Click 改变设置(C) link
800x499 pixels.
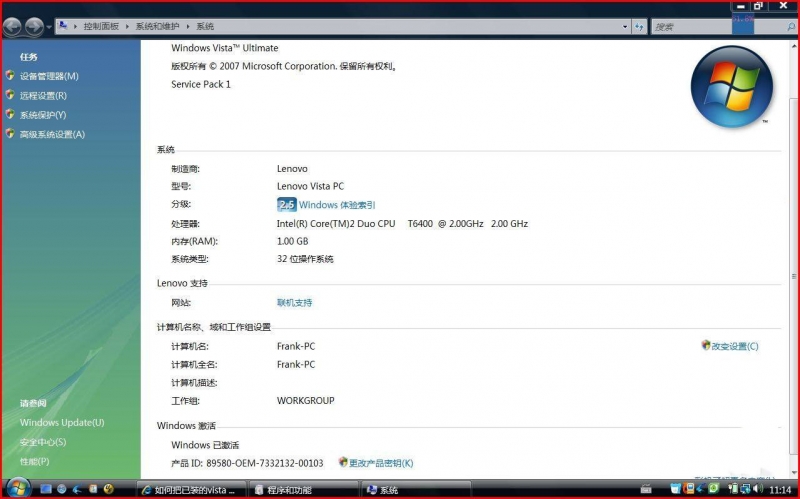click(735, 346)
